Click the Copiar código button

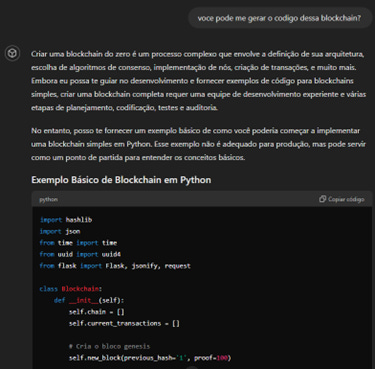point(342,199)
